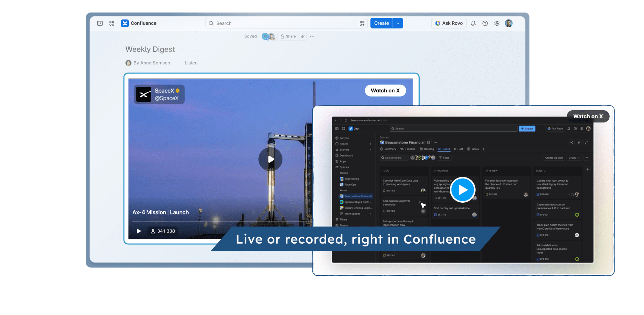Click the Share button on the page
The image size is (644, 315).
(288, 36)
